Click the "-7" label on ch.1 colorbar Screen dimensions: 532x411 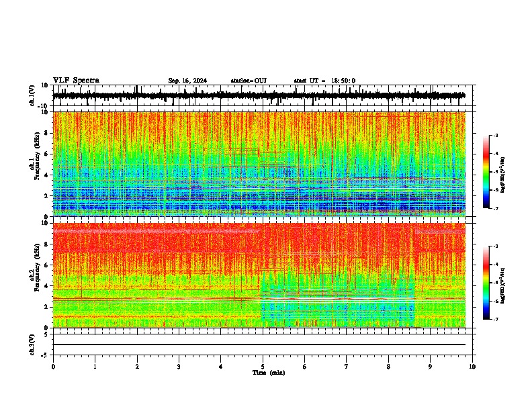(x=496, y=208)
